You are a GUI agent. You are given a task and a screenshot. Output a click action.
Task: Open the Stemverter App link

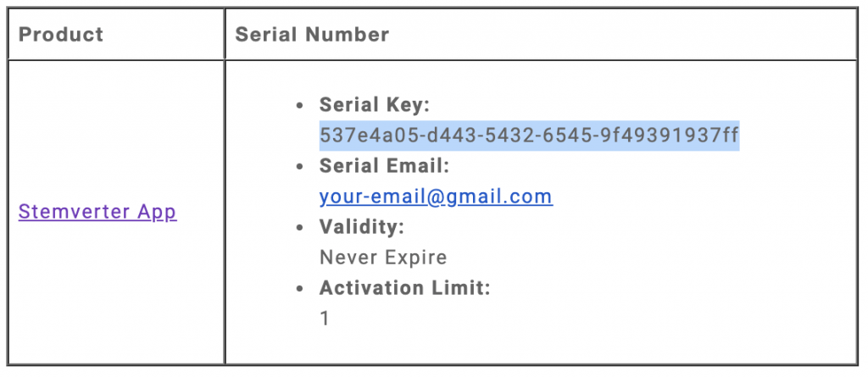pos(97,212)
